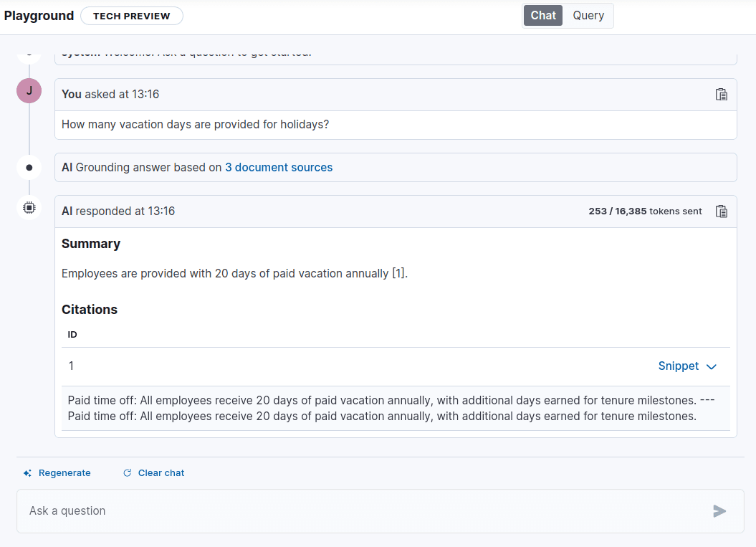This screenshot has height=547, width=756.
Task: Open the 3 document sources link
Action: (x=279, y=168)
